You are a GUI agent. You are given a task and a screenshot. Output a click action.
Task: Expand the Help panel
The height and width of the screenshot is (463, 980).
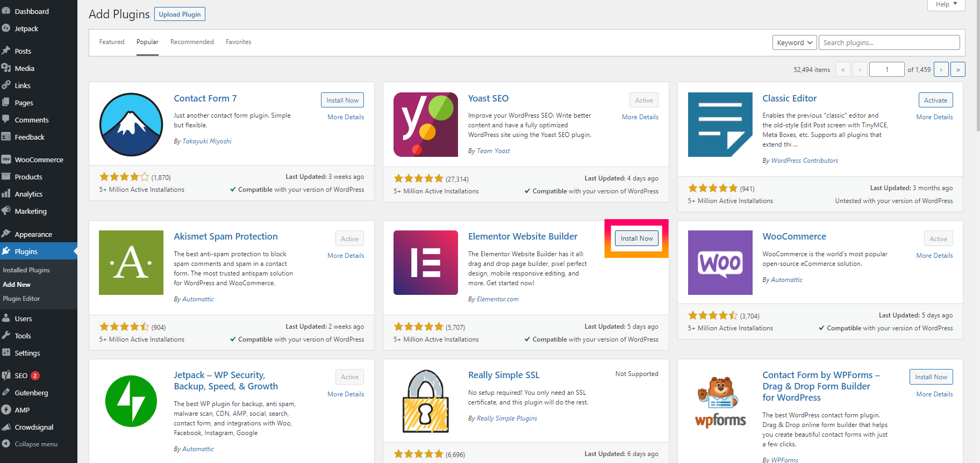coord(946,4)
